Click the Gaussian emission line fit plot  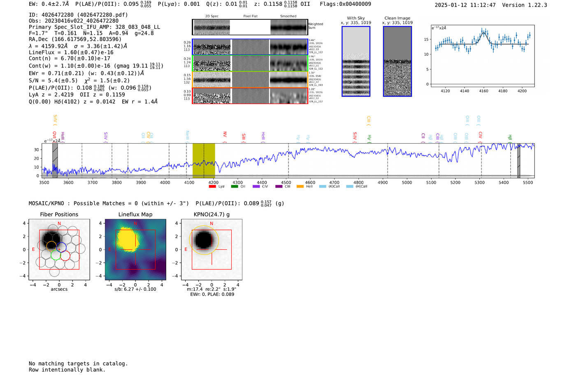[482, 56]
